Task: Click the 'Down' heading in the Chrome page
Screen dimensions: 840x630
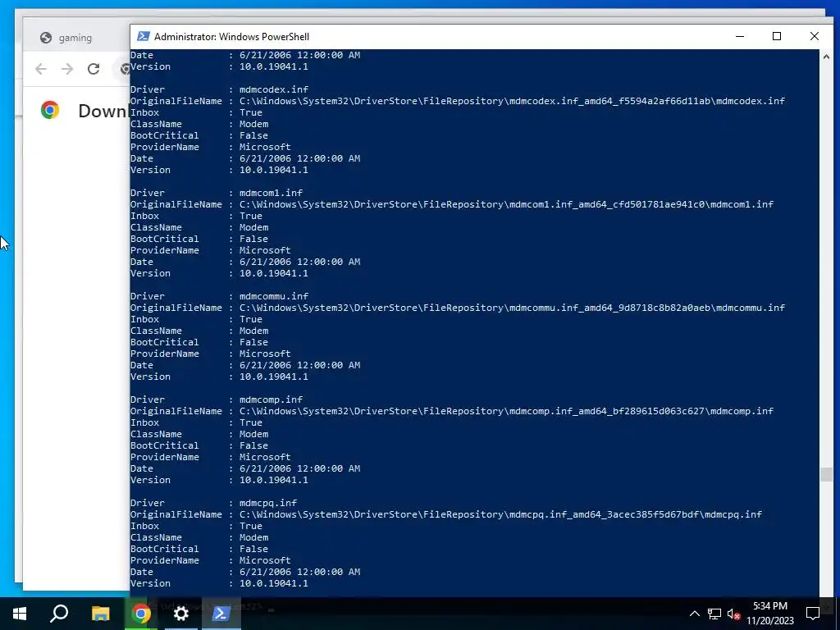Action: coord(103,111)
